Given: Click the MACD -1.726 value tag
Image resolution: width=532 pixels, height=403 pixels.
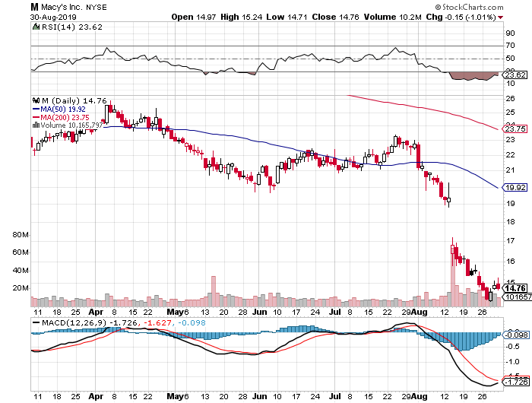Looking at the screenshot, I should click(x=516, y=382).
